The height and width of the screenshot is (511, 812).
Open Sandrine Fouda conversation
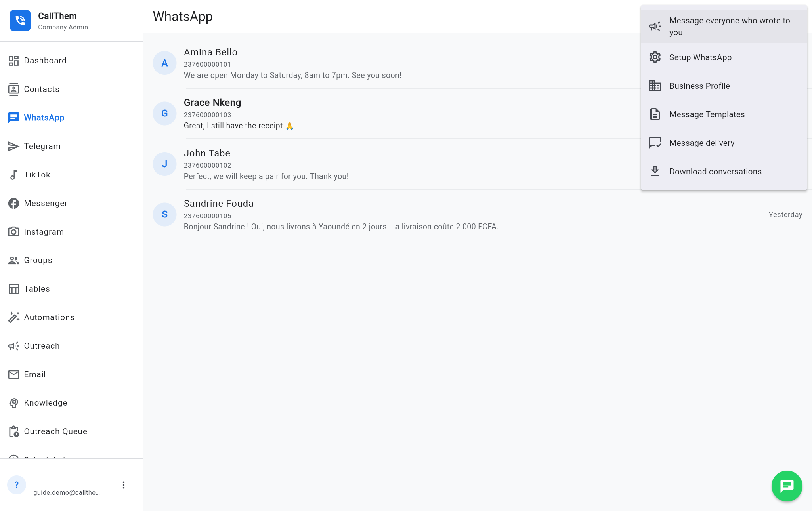[x=478, y=215]
